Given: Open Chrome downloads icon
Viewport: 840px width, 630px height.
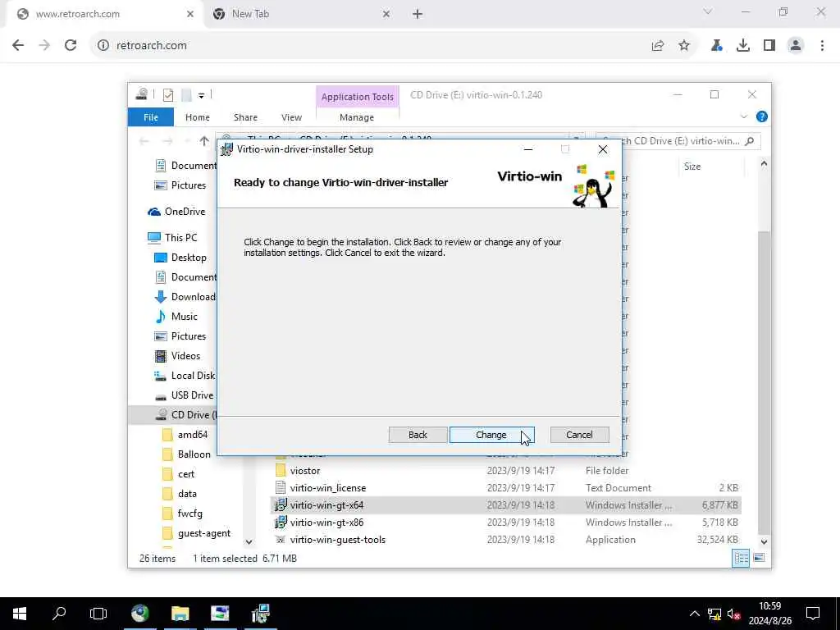Looking at the screenshot, I should [742, 46].
